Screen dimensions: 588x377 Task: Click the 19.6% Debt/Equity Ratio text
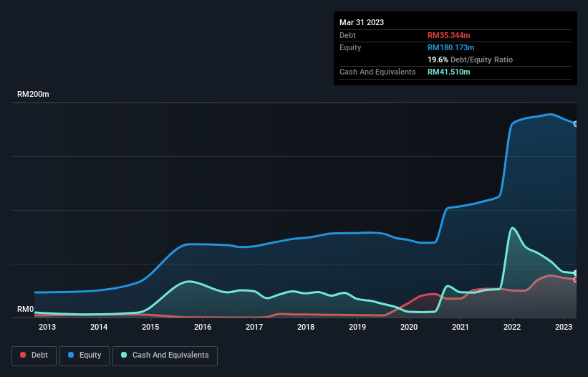(470, 59)
